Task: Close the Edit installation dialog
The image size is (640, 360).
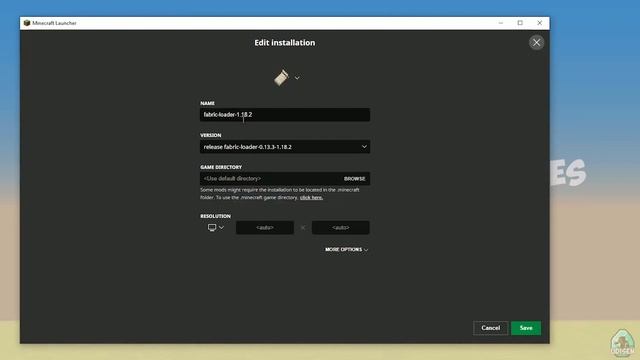Action: coord(536,42)
